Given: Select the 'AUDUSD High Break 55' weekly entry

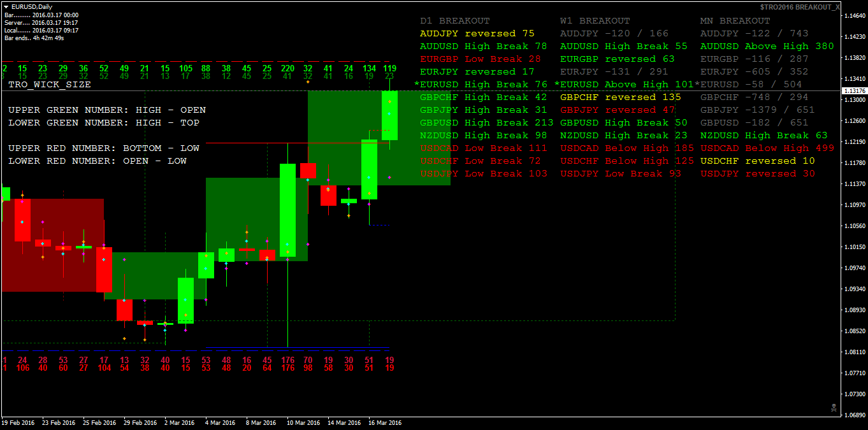Looking at the screenshot, I should pos(624,47).
